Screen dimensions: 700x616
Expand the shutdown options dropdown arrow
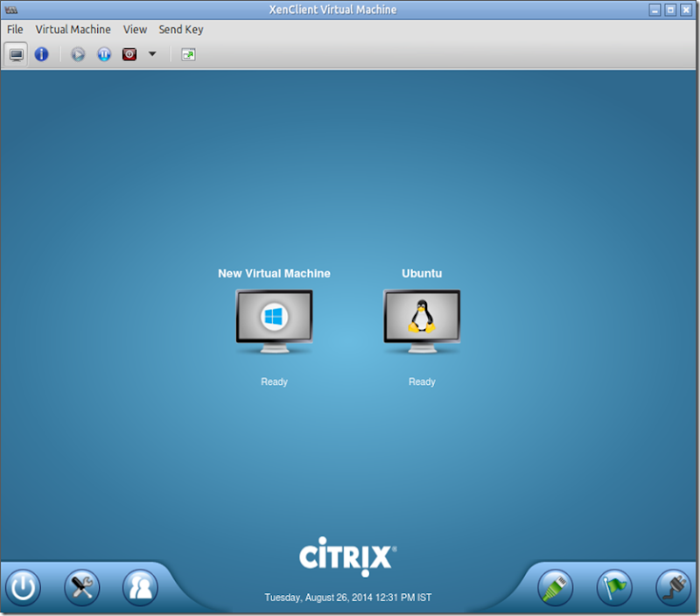click(x=152, y=54)
